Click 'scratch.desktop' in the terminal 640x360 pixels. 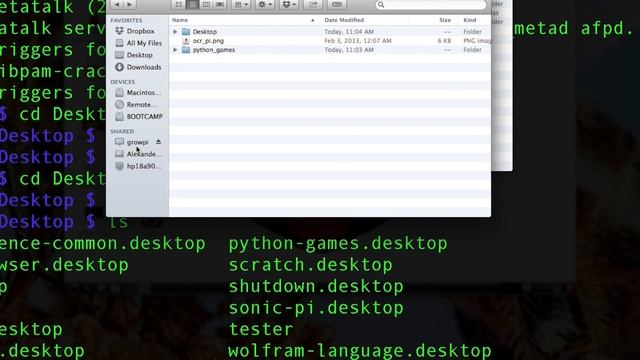tap(311, 265)
